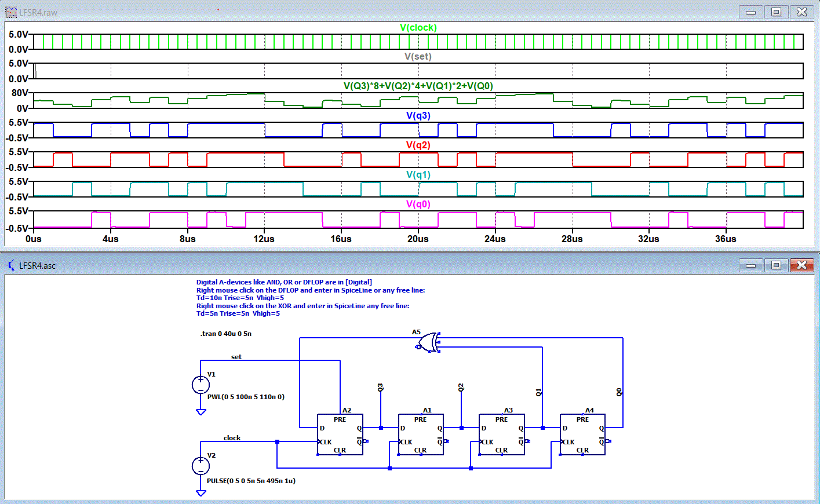Click the PWL(0 5 100n 5 110n 0) value text
Image resolution: width=820 pixels, height=504 pixels.
click(246, 397)
